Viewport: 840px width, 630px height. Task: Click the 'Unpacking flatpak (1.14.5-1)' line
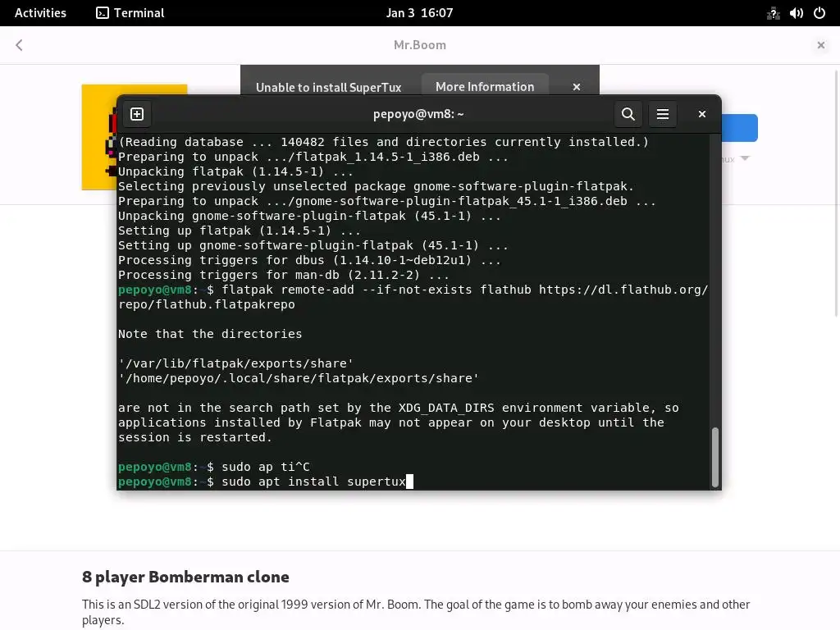[x=235, y=171]
